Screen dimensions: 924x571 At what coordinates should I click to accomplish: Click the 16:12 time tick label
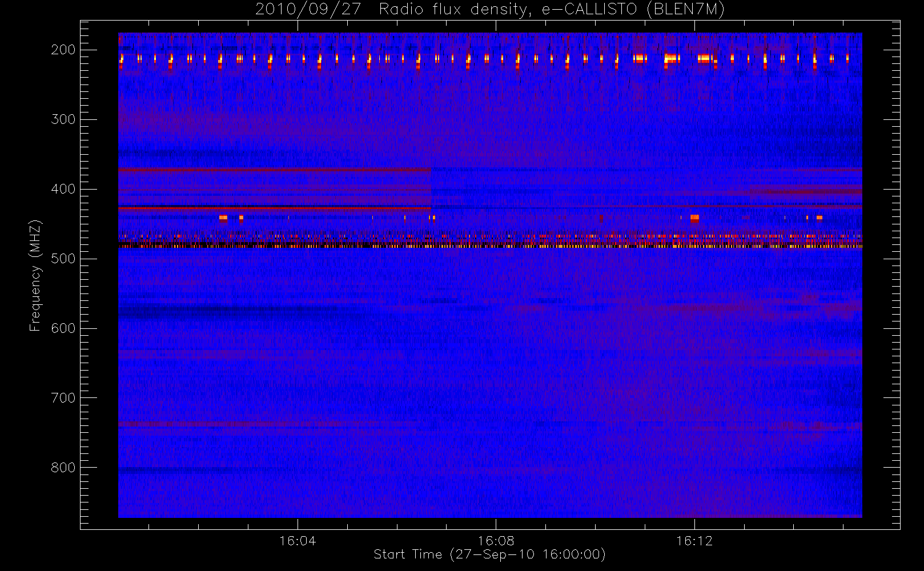point(694,540)
